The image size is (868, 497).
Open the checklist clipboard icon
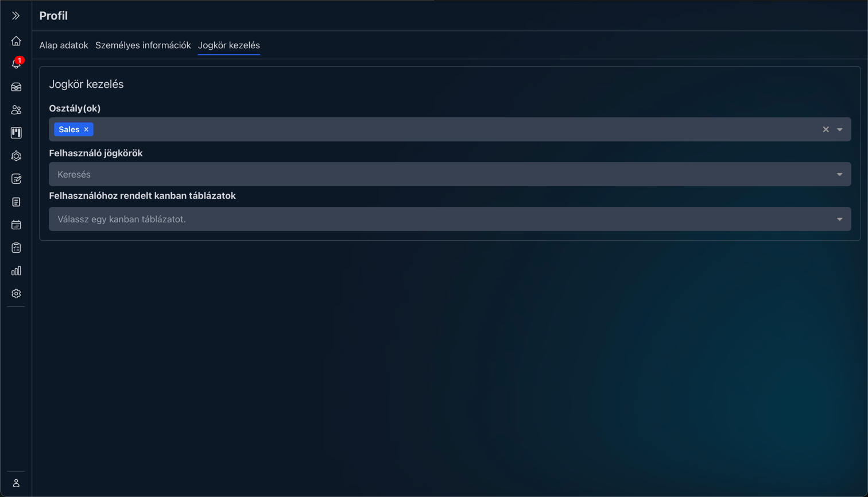pyautogui.click(x=16, y=248)
